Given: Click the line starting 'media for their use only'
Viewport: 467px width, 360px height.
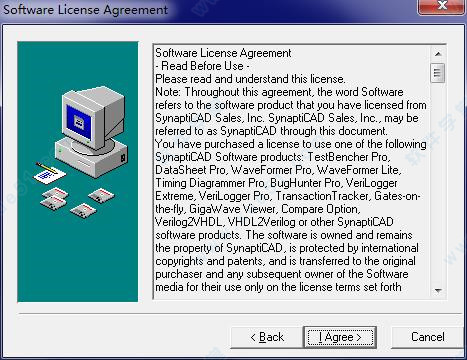Looking at the screenshot, I should (x=278, y=287).
